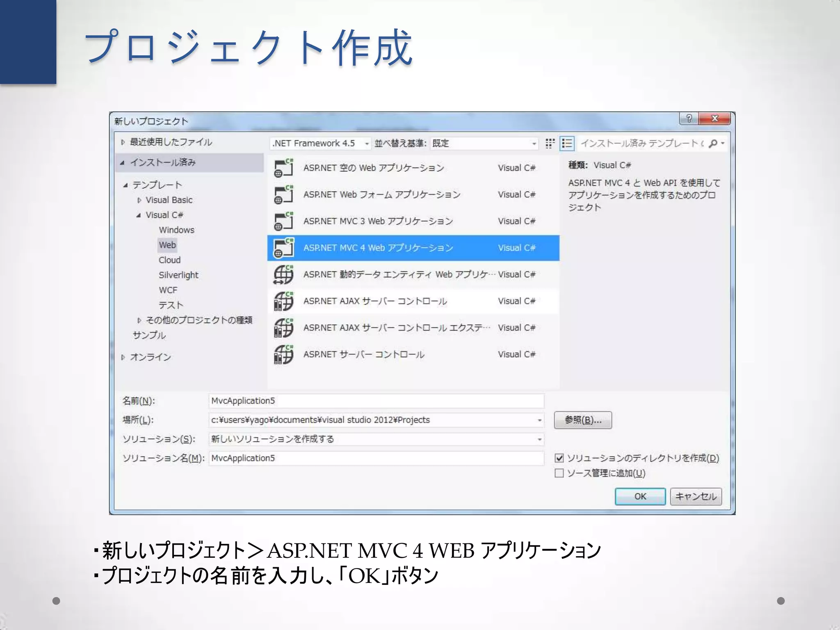Select ASP.NET AJAX サーバー コントロール row text
The width and height of the screenshot is (840, 630).
coord(375,301)
